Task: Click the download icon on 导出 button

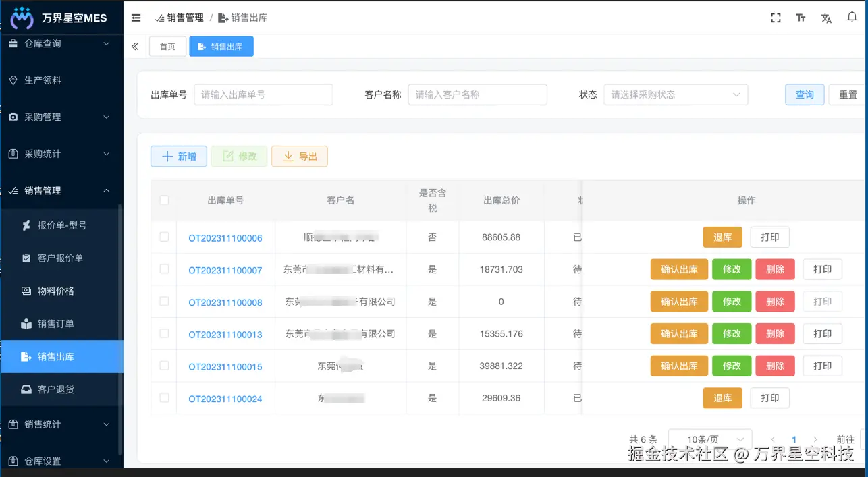Action: (287, 156)
